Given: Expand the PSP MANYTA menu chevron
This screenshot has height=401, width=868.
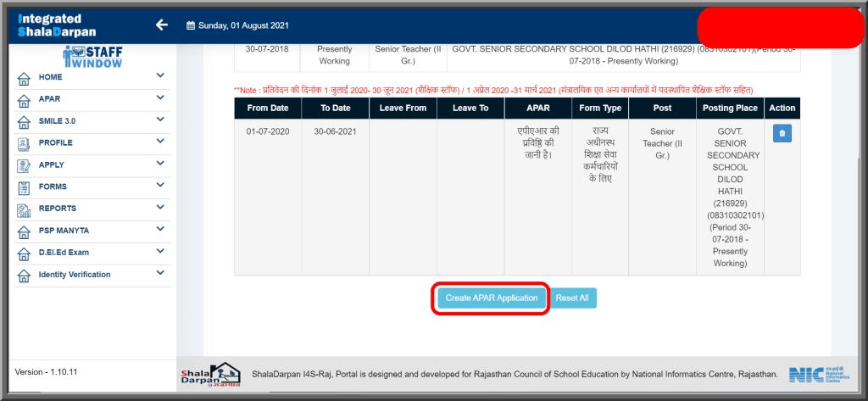Looking at the screenshot, I should click(160, 229).
